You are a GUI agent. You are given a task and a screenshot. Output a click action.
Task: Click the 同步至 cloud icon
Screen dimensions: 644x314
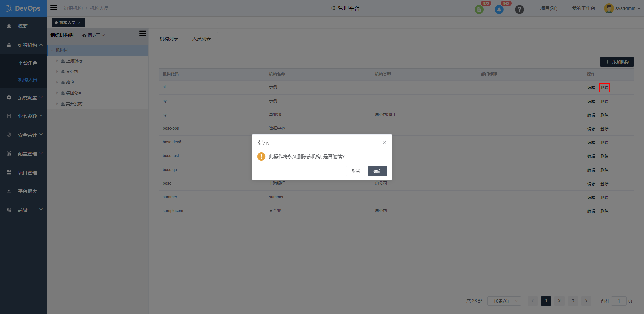pyautogui.click(x=84, y=35)
